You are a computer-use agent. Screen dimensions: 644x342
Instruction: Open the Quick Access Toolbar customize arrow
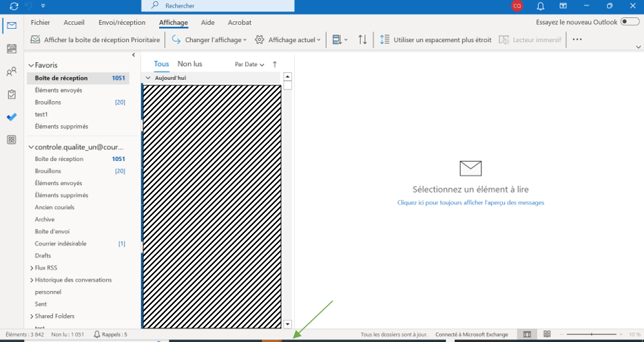click(43, 6)
